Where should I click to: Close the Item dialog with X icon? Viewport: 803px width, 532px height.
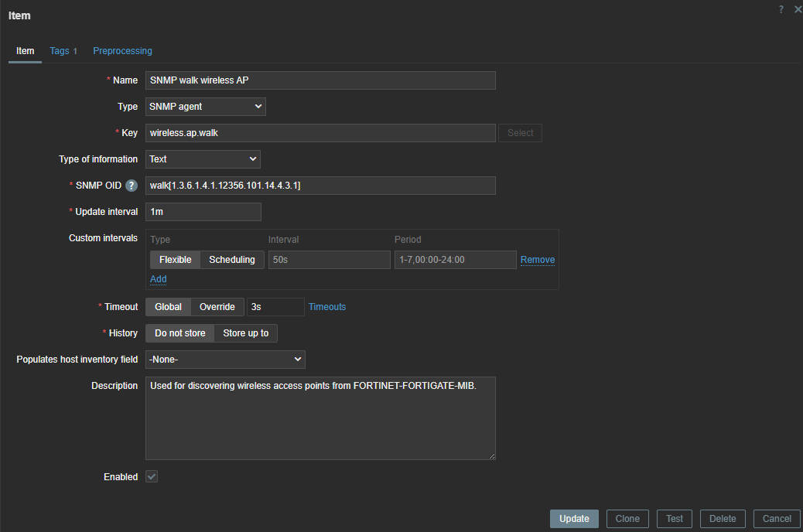pyautogui.click(x=798, y=9)
